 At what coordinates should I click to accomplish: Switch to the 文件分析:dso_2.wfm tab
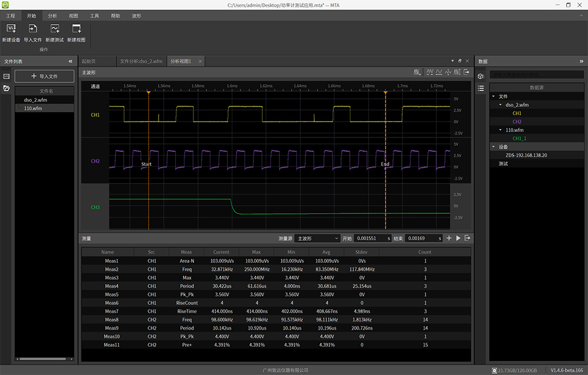pyautogui.click(x=141, y=61)
